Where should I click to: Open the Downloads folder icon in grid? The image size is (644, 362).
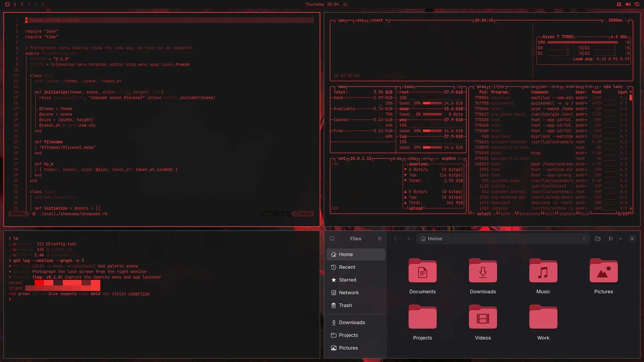pos(483,271)
